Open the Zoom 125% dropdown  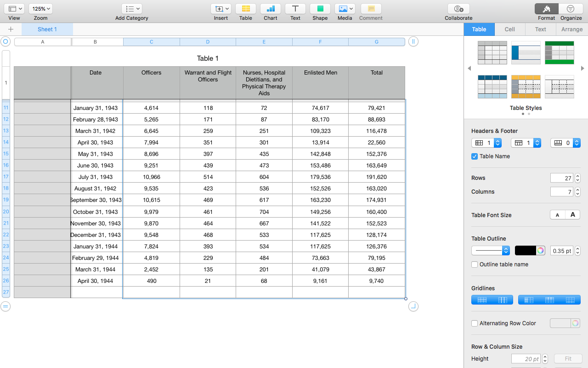[x=40, y=9]
